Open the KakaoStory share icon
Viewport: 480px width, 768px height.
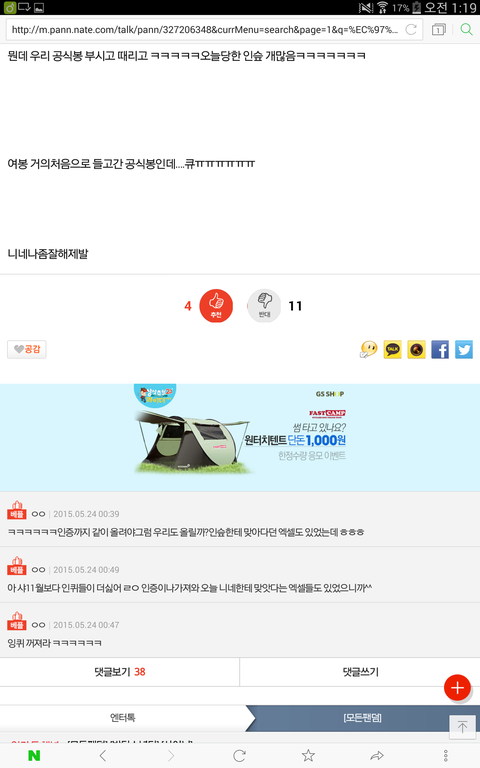coord(416,350)
